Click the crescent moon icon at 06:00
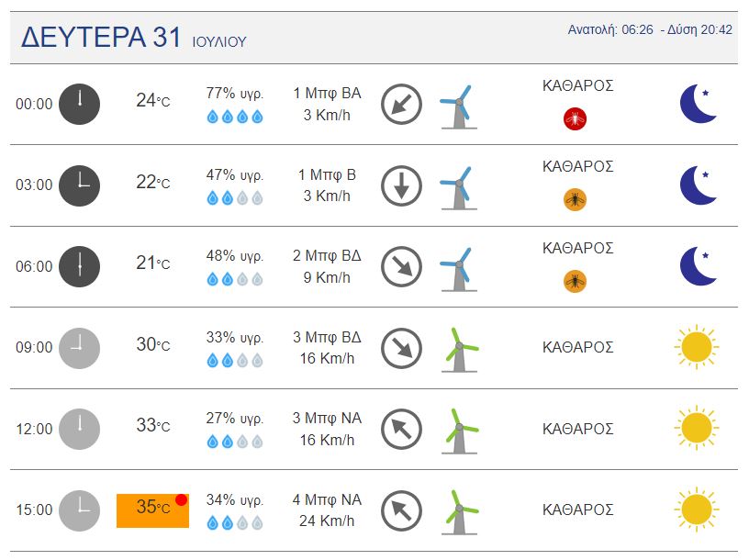749x560 pixels. point(698,266)
